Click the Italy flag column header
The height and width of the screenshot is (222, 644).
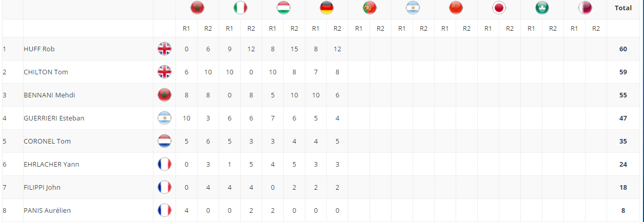[x=240, y=8]
